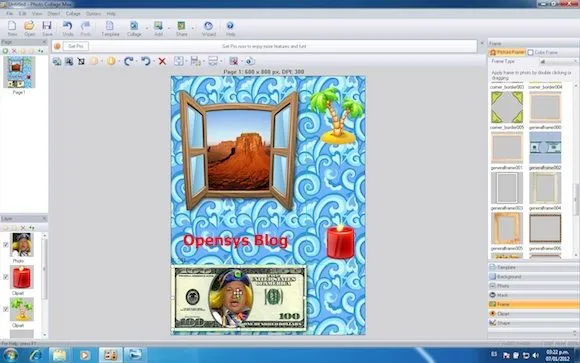This screenshot has height=363, width=580.
Task: Select the crop tool icon in edit toolbar
Action: pyautogui.click(x=81, y=61)
